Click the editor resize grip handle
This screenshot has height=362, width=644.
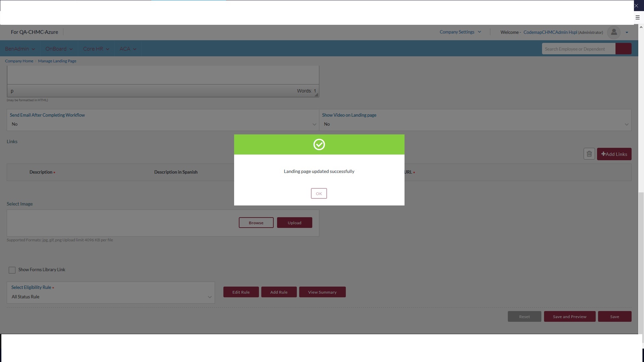(x=316, y=95)
